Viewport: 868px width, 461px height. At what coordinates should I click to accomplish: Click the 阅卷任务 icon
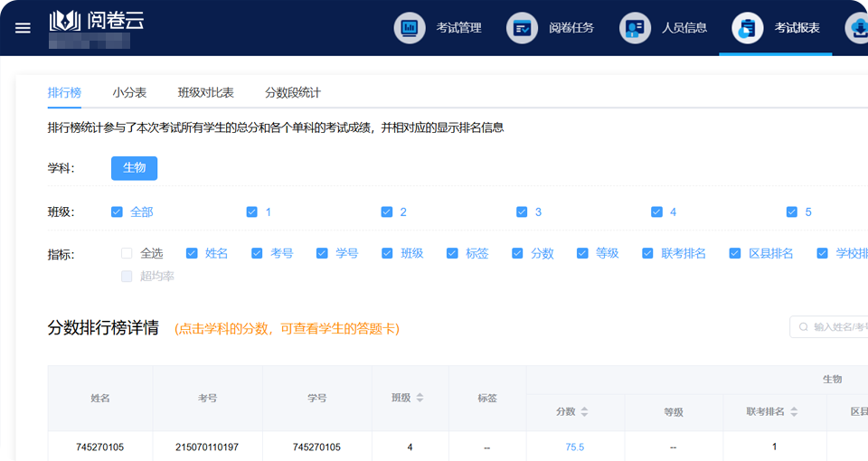point(522,28)
